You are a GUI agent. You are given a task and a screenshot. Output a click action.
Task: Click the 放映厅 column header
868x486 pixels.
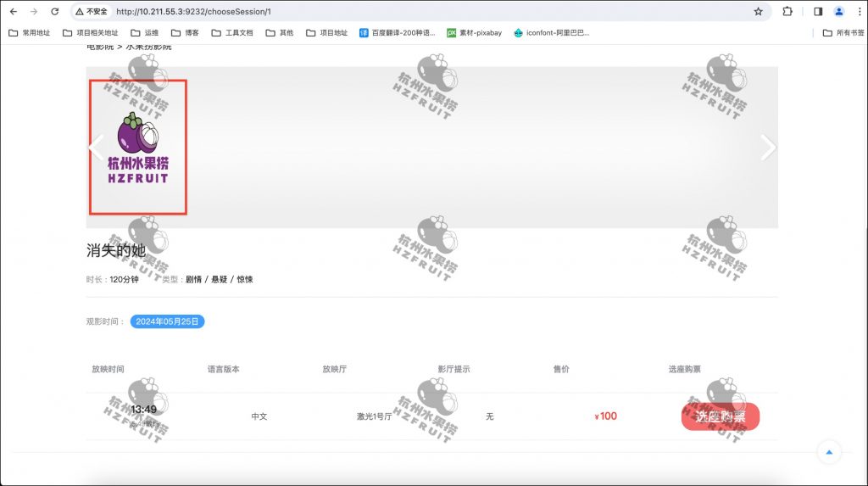pos(334,369)
